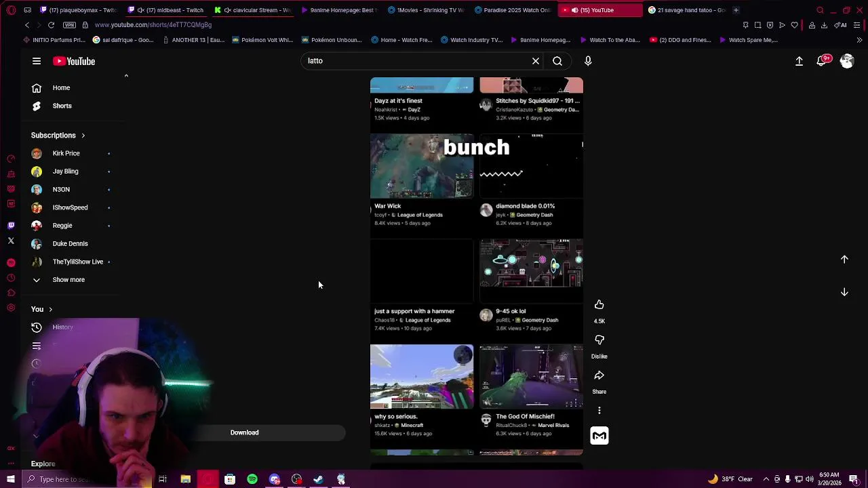Switch to the 1Movies Shrinking tab
Screen dimensions: 868x488
tap(427, 10)
